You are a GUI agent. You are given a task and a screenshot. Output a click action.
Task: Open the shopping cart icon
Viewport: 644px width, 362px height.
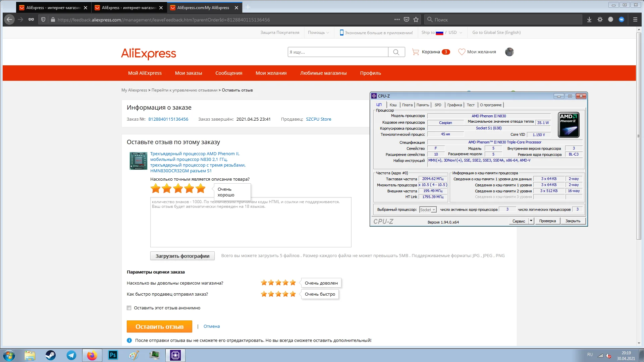click(x=416, y=52)
